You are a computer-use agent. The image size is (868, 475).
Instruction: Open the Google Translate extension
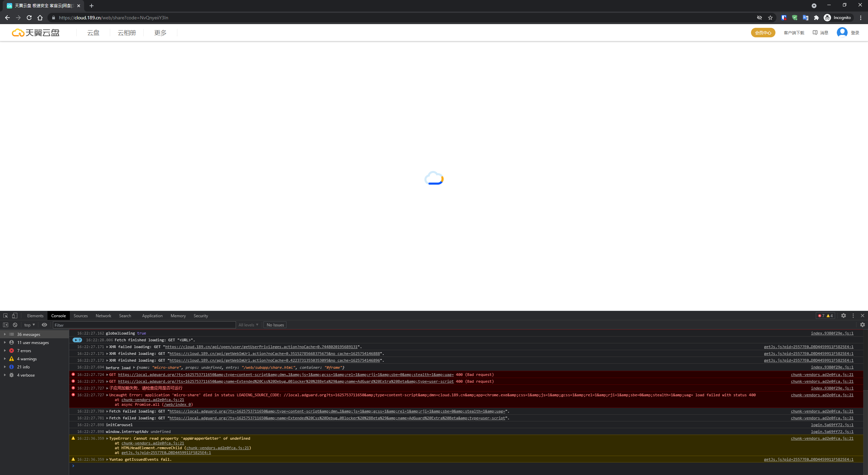(806, 17)
